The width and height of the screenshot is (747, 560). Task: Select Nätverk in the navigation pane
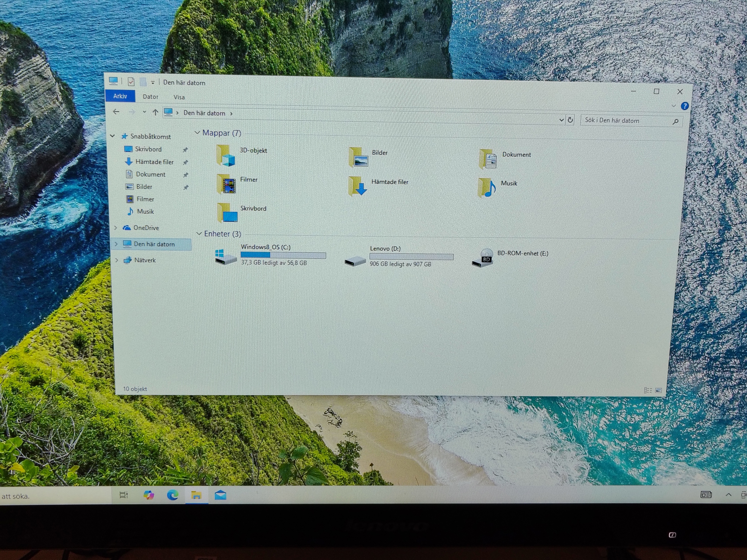coord(145,260)
